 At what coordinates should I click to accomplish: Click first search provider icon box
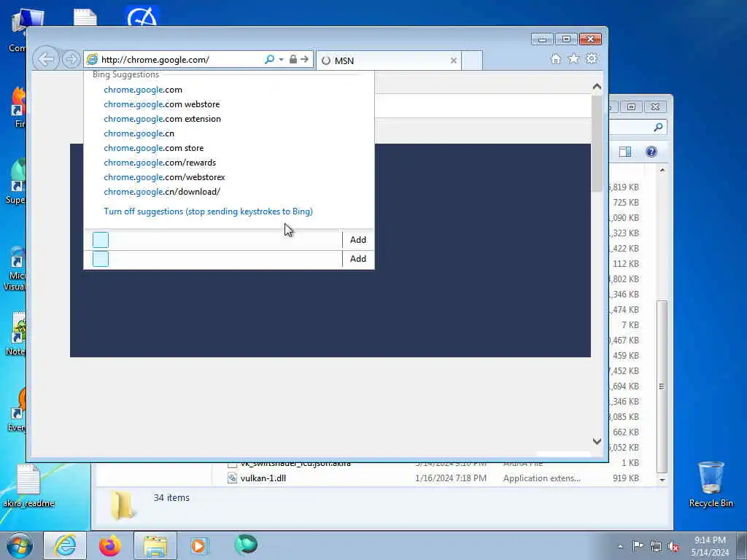point(101,240)
